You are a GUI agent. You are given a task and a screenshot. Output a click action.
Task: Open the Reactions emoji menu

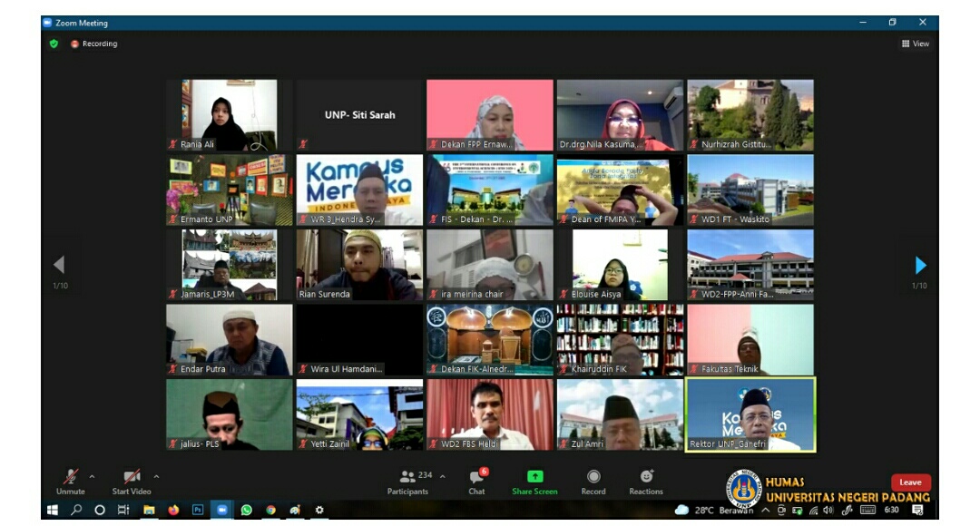pyautogui.click(x=646, y=481)
